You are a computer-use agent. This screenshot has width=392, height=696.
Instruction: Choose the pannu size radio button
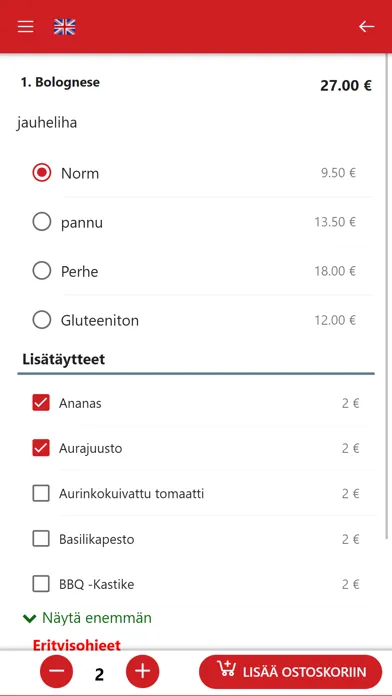[x=42, y=221]
